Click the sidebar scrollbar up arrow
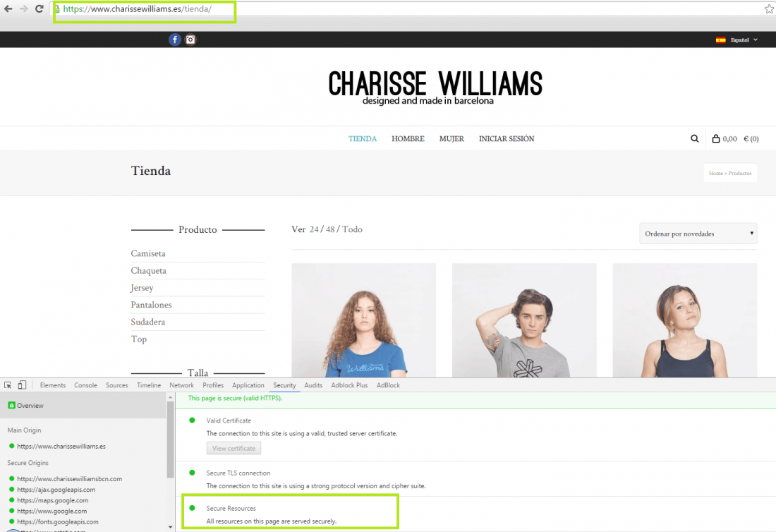Image resolution: width=776 pixels, height=532 pixels. [x=170, y=397]
